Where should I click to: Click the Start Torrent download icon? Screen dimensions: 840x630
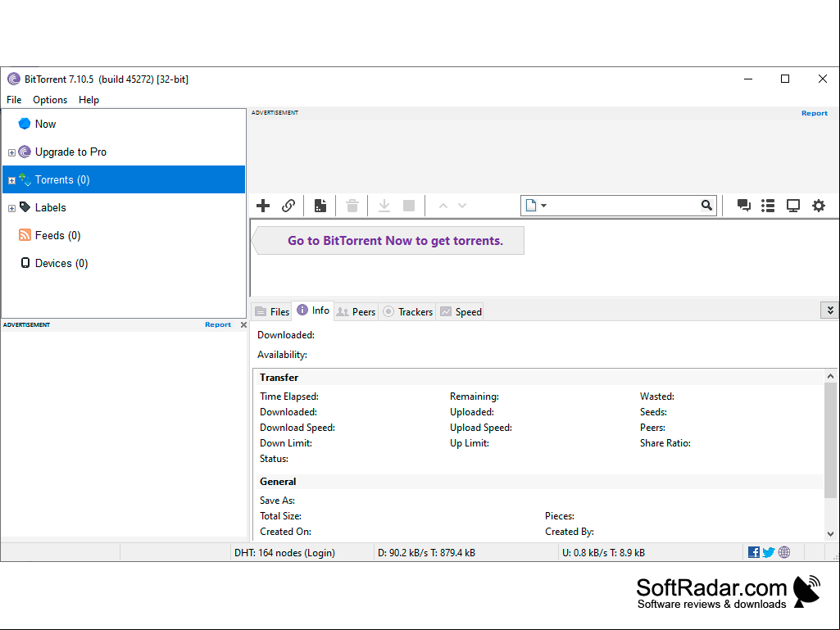click(x=384, y=206)
